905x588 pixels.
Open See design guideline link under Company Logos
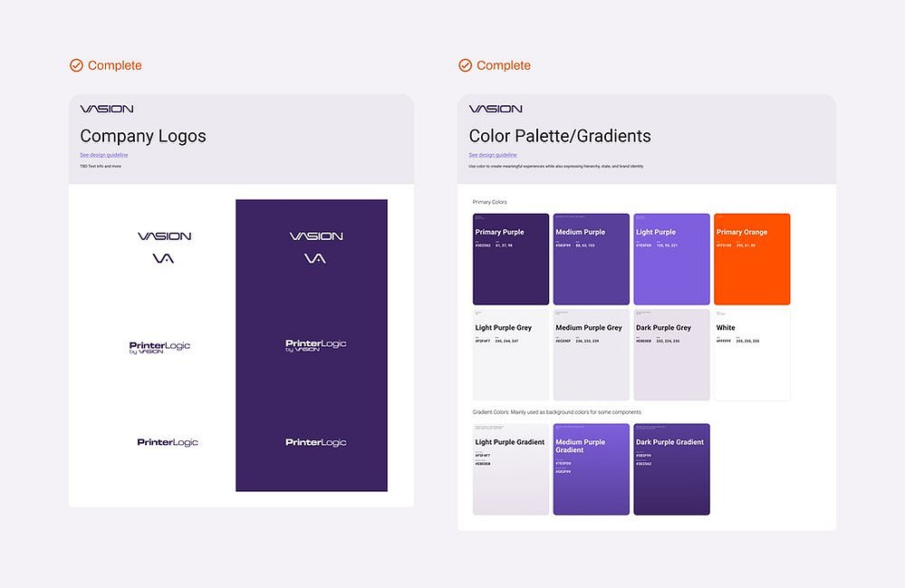[x=104, y=155]
